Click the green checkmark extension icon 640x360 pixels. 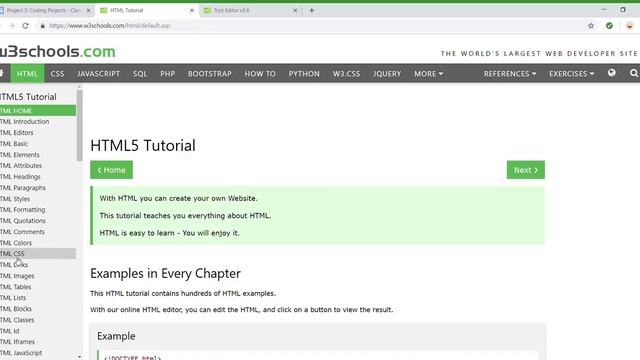[x=609, y=26]
